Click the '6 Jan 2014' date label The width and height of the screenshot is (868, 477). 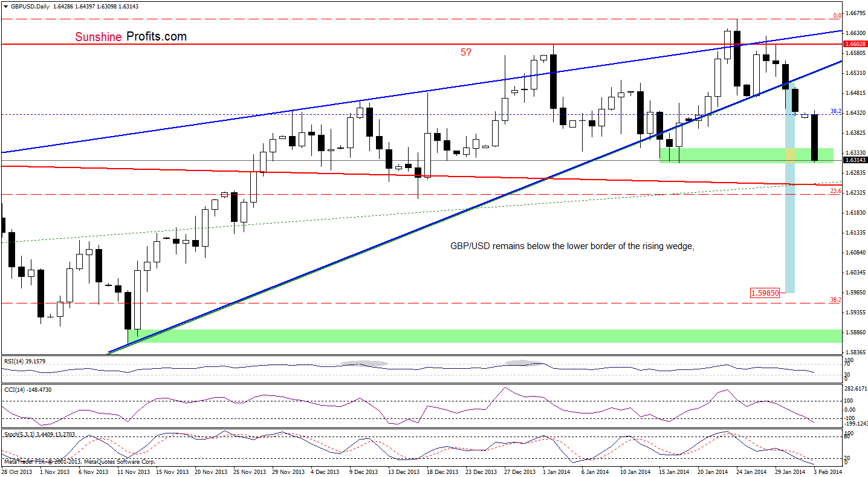[594, 471]
